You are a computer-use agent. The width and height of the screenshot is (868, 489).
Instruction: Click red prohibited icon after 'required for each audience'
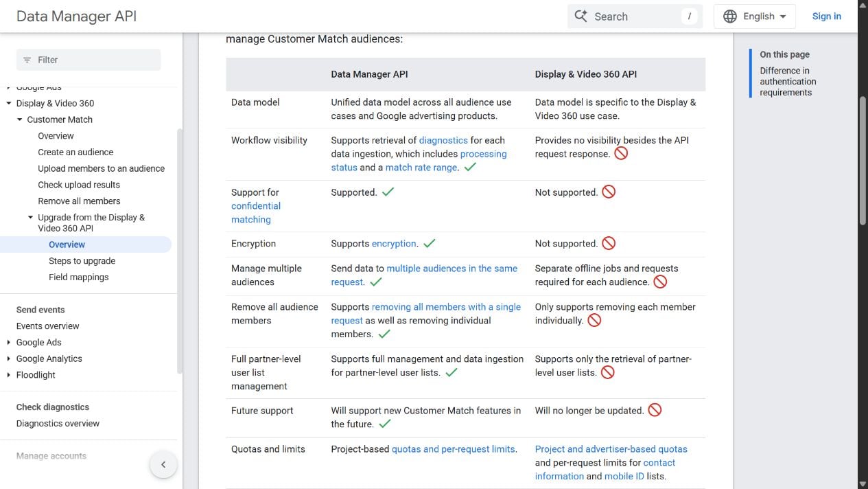pos(660,282)
